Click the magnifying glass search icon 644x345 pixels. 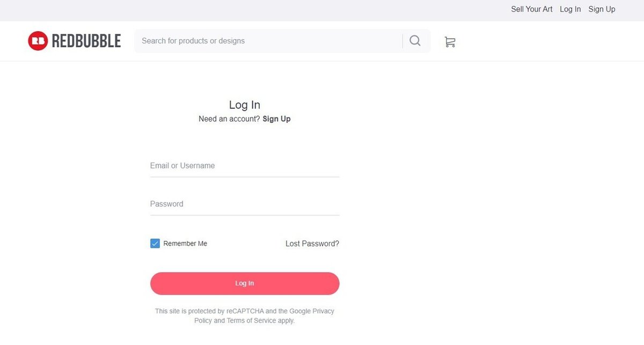pyautogui.click(x=415, y=41)
